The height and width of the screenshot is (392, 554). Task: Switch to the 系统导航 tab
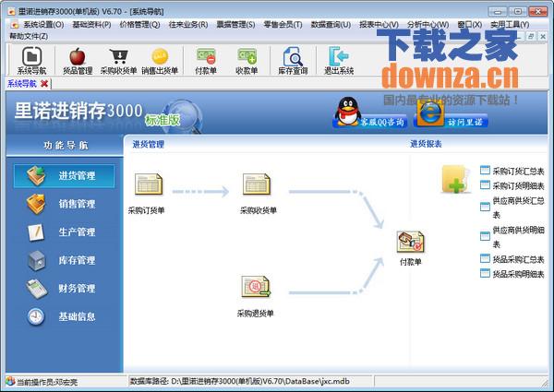[22, 84]
